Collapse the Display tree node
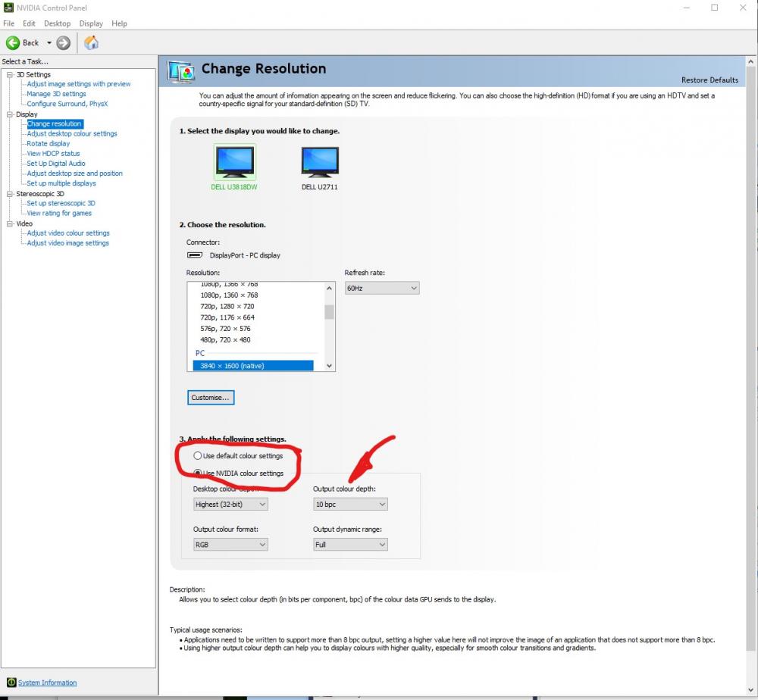The width and height of the screenshot is (758, 700). point(10,114)
